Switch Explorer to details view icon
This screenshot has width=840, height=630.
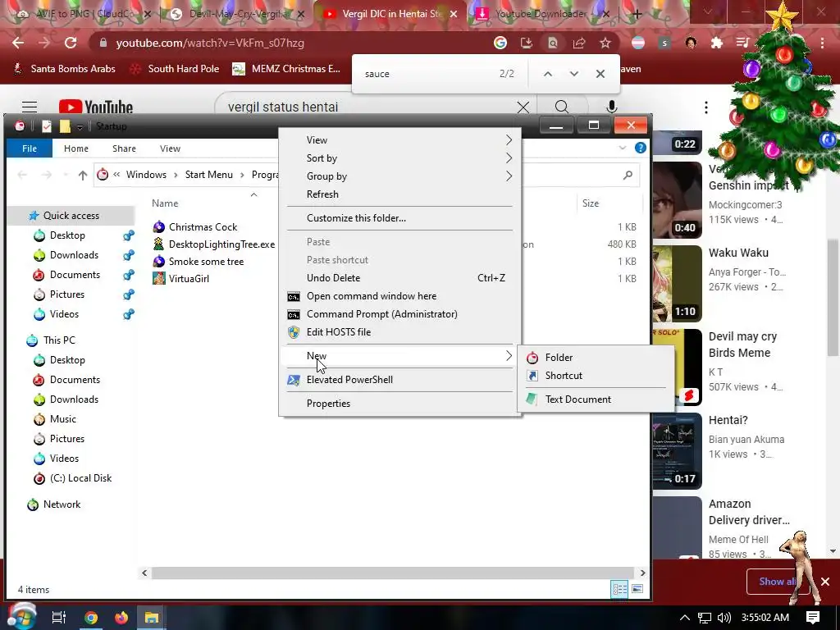[619, 589]
